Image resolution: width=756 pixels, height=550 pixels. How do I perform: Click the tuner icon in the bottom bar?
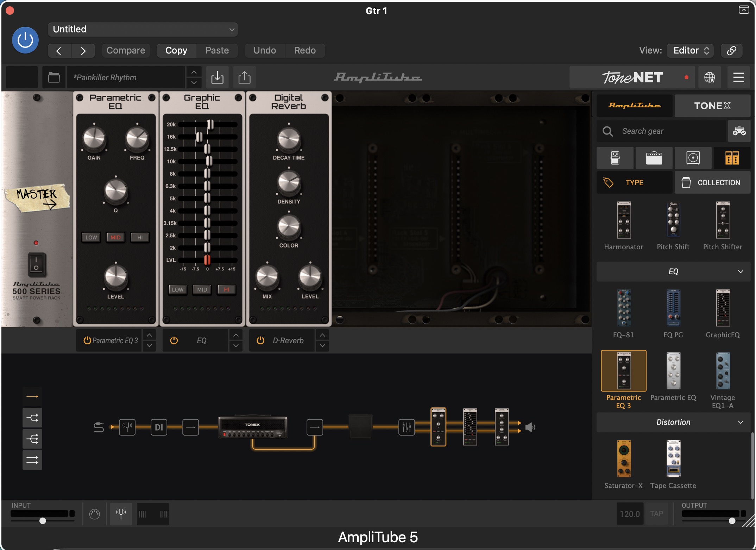tap(121, 514)
